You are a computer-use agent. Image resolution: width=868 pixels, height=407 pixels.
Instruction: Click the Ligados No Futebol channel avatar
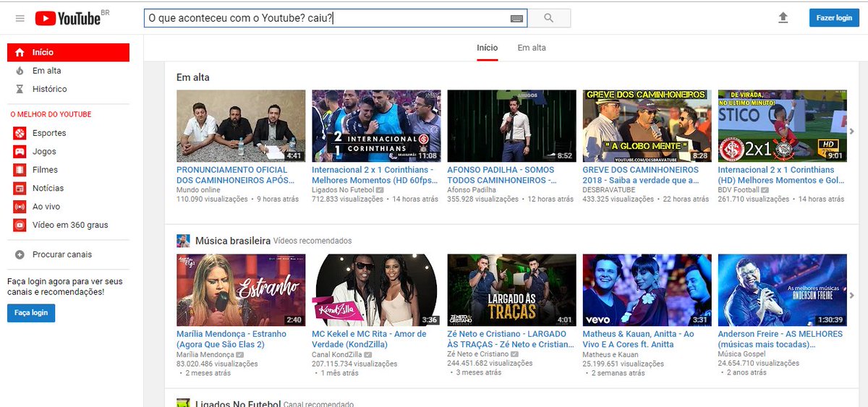184,403
